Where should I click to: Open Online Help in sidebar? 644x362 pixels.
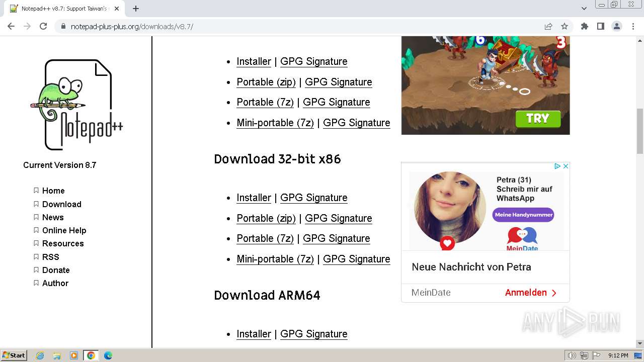64,230
